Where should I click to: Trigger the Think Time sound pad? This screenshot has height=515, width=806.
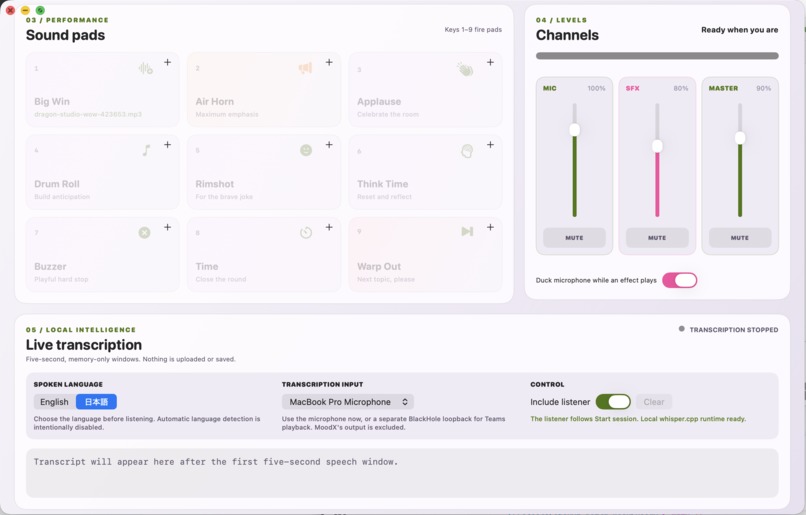point(426,172)
